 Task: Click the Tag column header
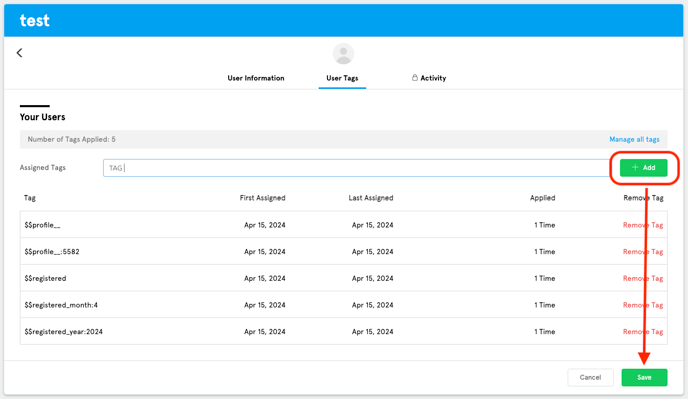pyautogui.click(x=30, y=198)
